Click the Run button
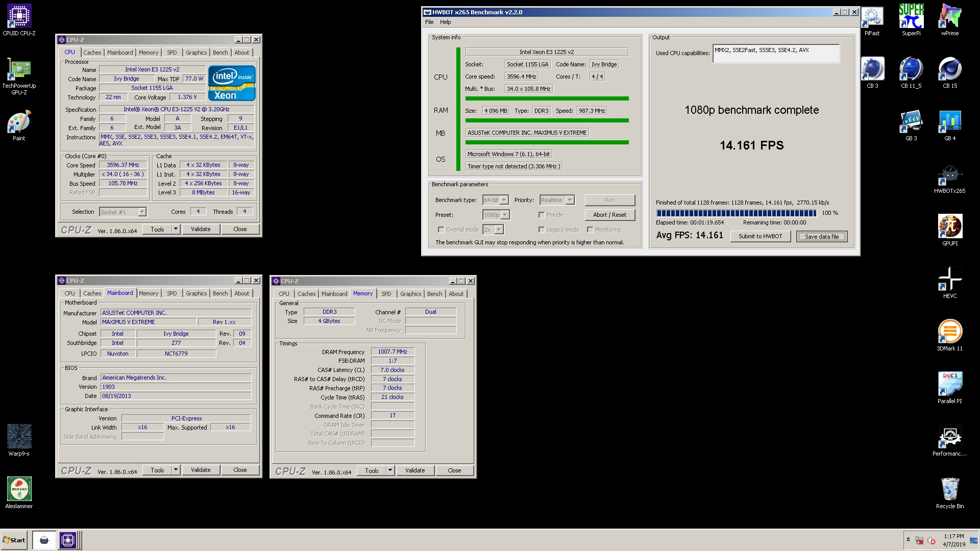Image resolution: width=980 pixels, height=551 pixels. click(610, 200)
